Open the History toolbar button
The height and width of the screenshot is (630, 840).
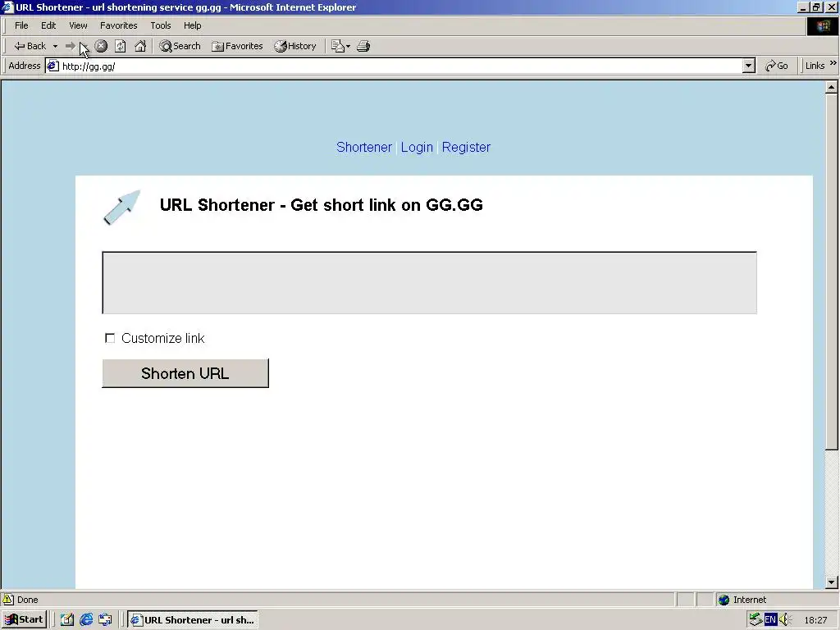(x=295, y=46)
